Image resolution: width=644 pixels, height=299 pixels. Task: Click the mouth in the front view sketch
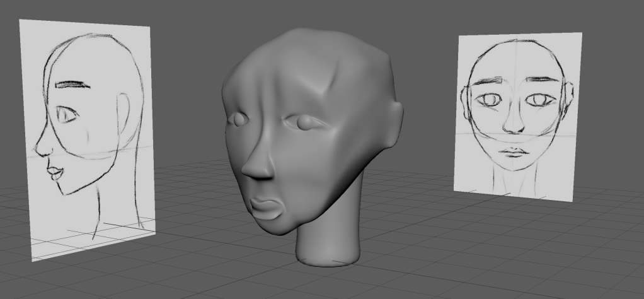[x=515, y=153]
